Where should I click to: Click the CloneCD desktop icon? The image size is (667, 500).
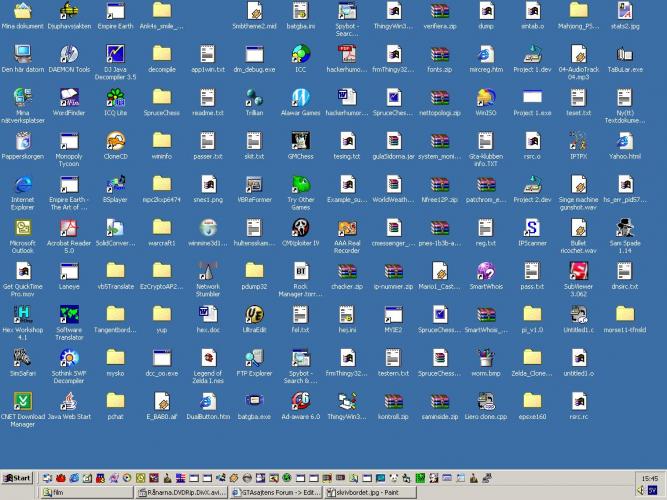pos(115,141)
